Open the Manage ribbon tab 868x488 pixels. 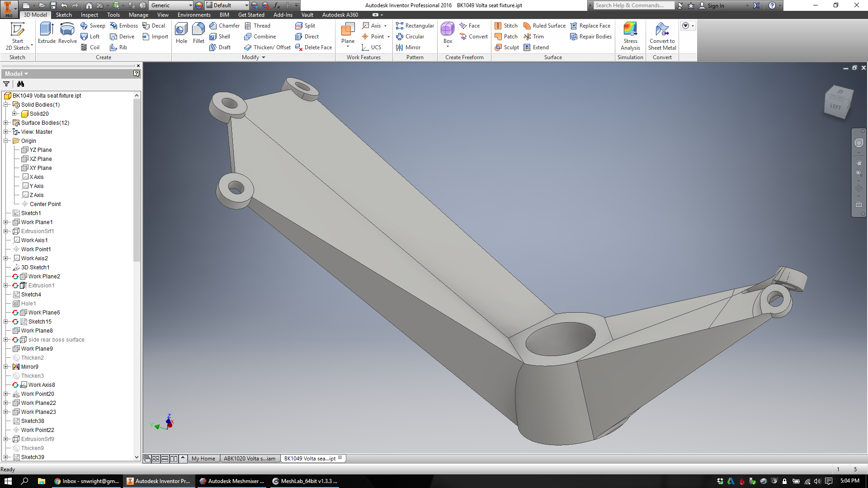(138, 15)
